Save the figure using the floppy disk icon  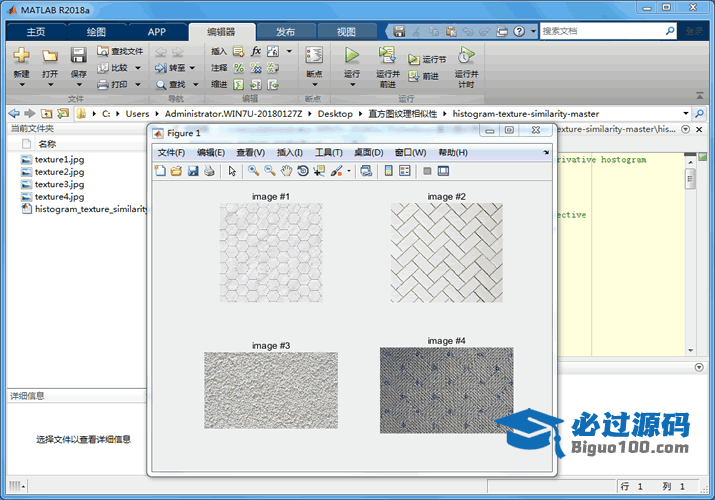(193, 171)
